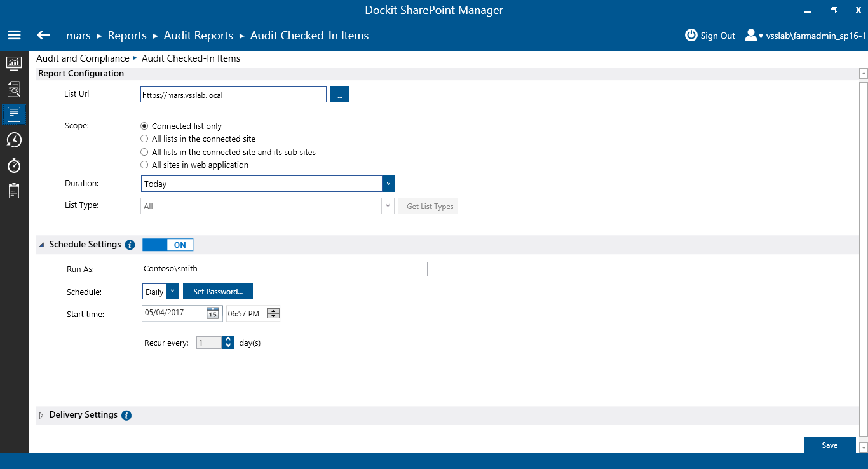This screenshot has height=469, width=868.
Task: Open the start date calendar picker
Action: click(212, 313)
